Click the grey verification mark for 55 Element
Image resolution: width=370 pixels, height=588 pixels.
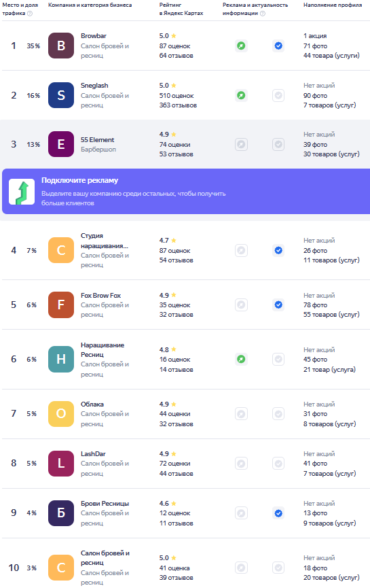pyautogui.click(x=278, y=144)
